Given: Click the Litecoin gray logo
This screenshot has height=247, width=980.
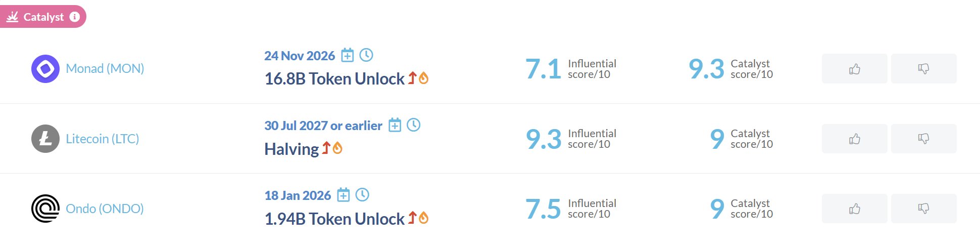Looking at the screenshot, I should (45, 139).
